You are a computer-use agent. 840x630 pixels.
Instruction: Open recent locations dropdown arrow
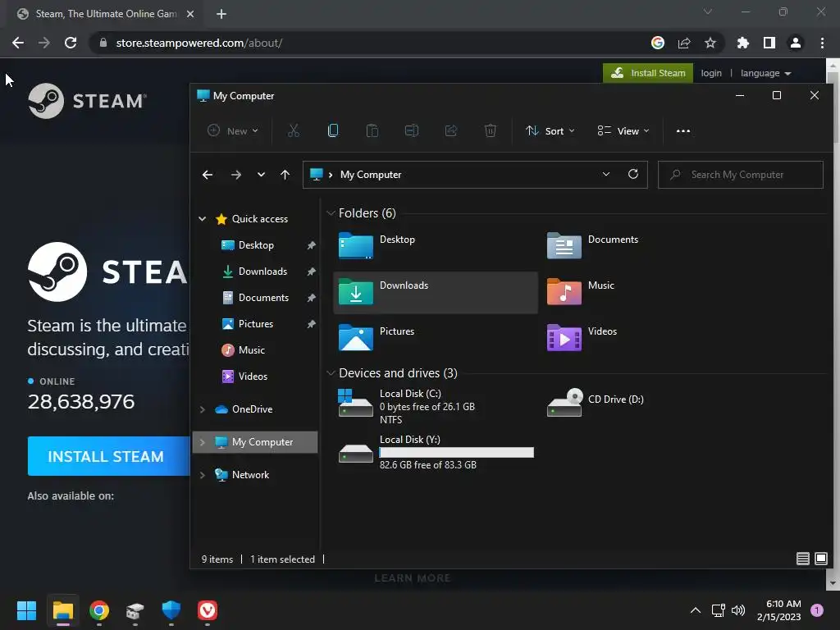point(261,175)
